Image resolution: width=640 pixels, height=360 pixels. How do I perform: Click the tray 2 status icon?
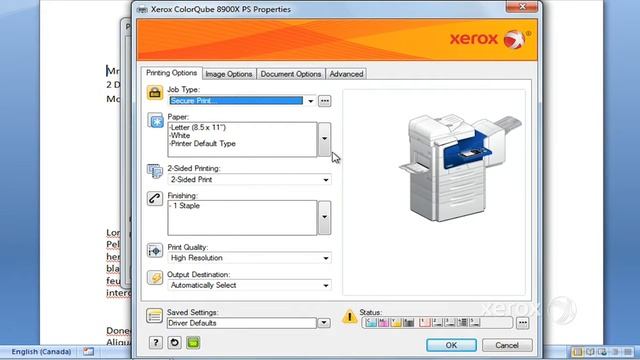pyautogui.click(x=438, y=323)
